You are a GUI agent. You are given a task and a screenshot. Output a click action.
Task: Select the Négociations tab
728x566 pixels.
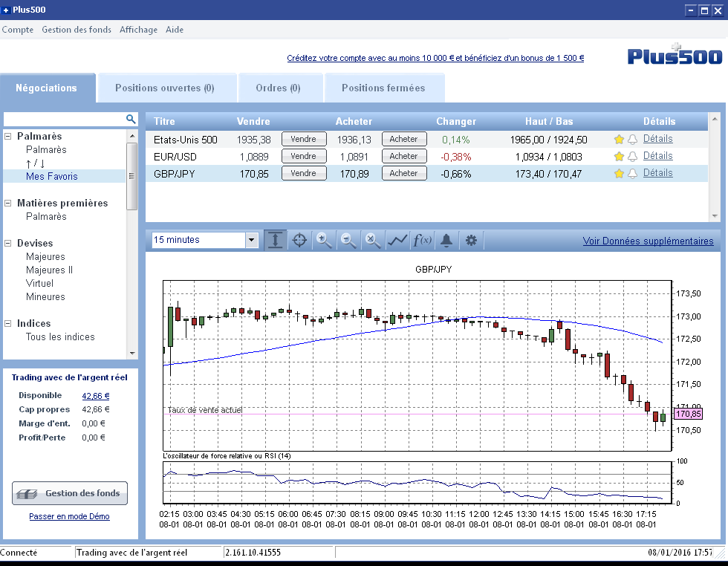point(46,88)
